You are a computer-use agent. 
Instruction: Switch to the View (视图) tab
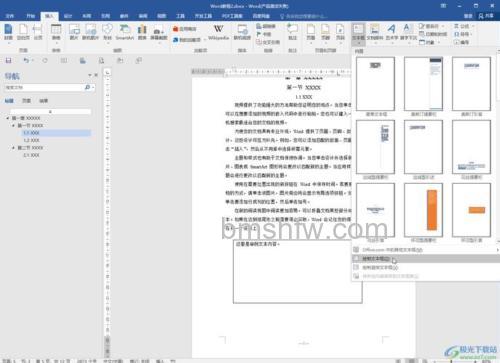[x=161, y=16]
